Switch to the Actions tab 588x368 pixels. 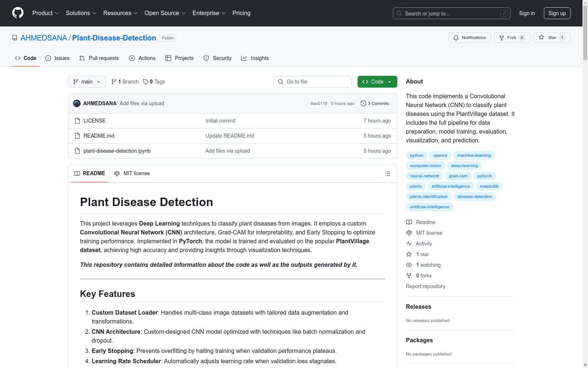(142, 58)
